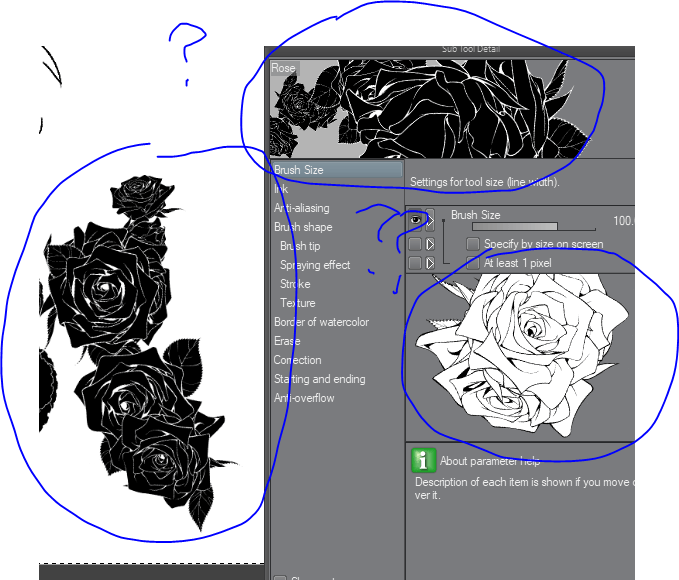This screenshot has height=580, width=679.
Task: Open the Brush tip subcategory
Action: (x=300, y=246)
